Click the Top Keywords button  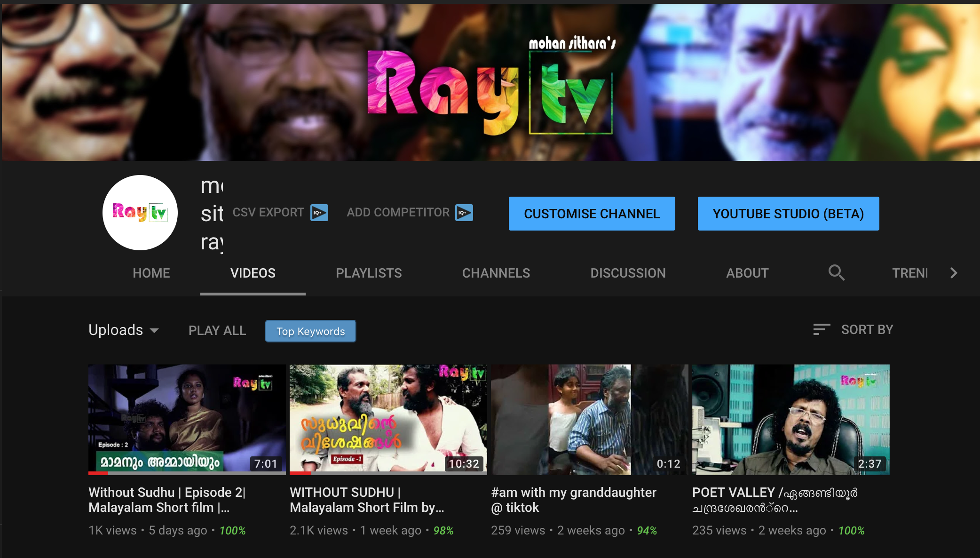310,331
